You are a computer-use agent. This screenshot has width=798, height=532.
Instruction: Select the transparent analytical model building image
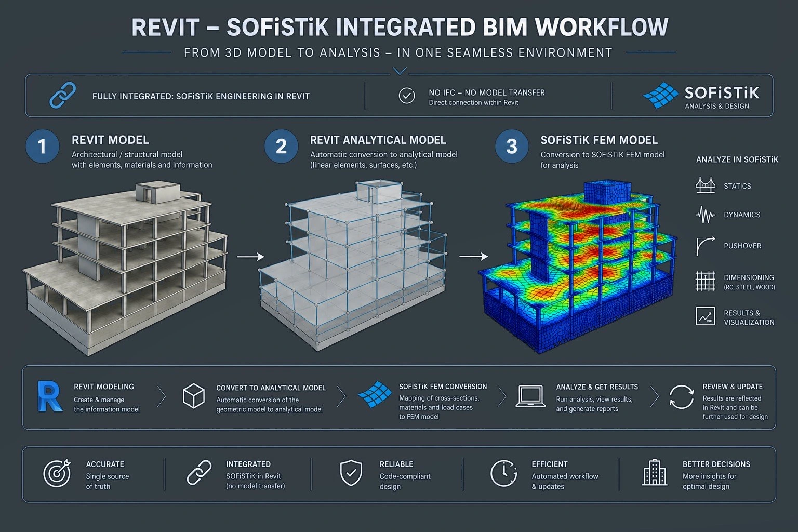click(x=353, y=265)
